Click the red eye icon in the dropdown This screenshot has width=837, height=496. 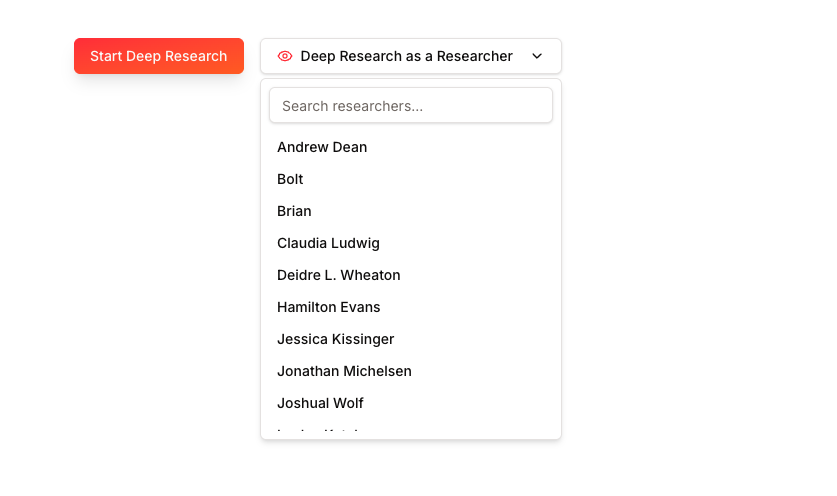click(285, 56)
